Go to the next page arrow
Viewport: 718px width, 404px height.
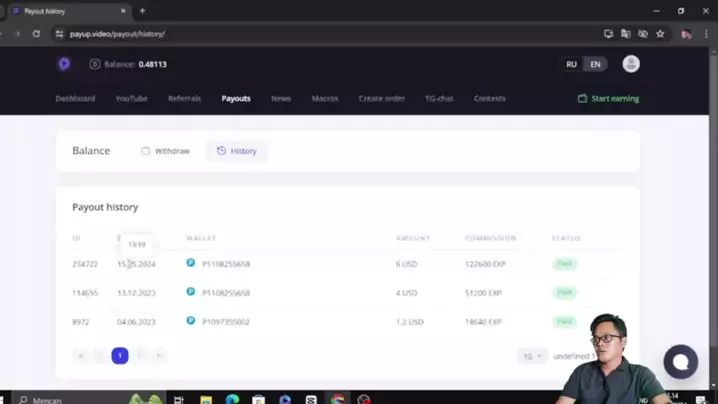coord(140,355)
